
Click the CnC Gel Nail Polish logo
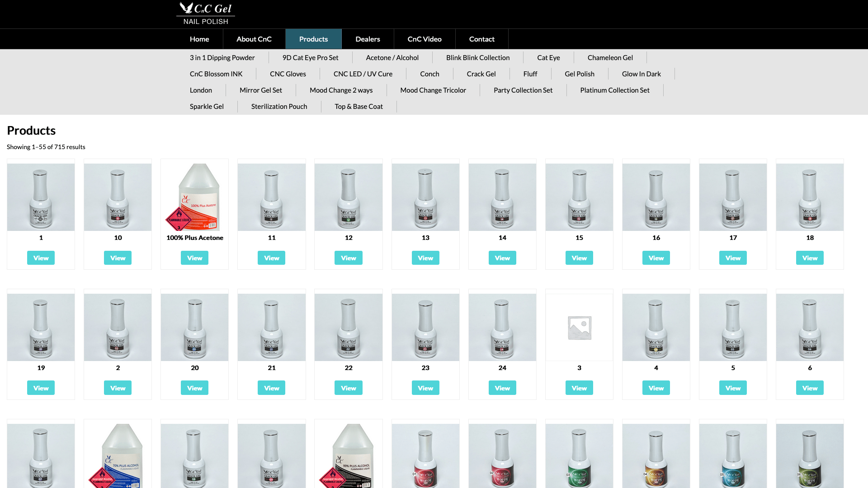206,14
